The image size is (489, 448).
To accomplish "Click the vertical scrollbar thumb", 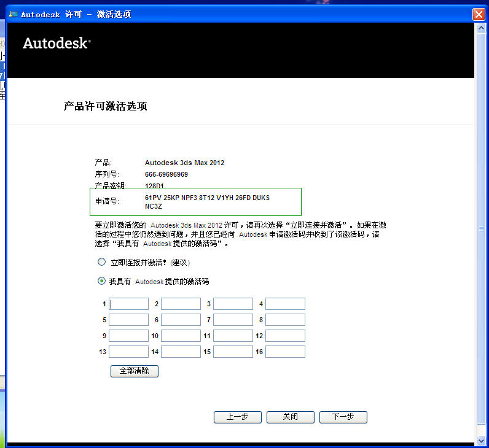I will click(481, 229).
